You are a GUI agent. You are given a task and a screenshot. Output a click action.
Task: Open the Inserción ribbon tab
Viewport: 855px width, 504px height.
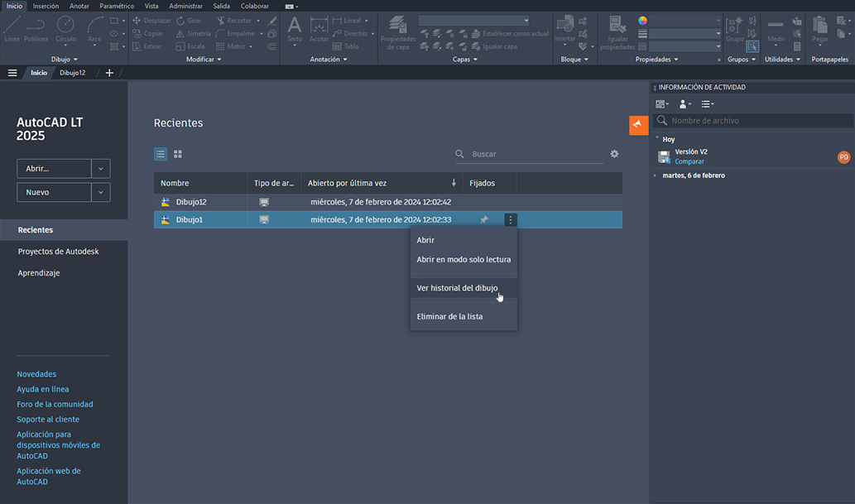point(46,6)
